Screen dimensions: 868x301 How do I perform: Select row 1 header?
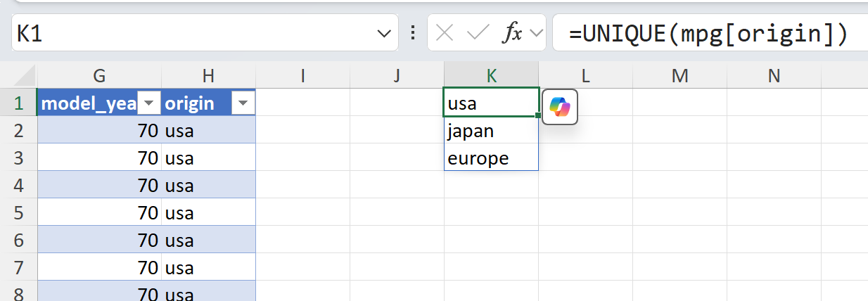(18, 103)
